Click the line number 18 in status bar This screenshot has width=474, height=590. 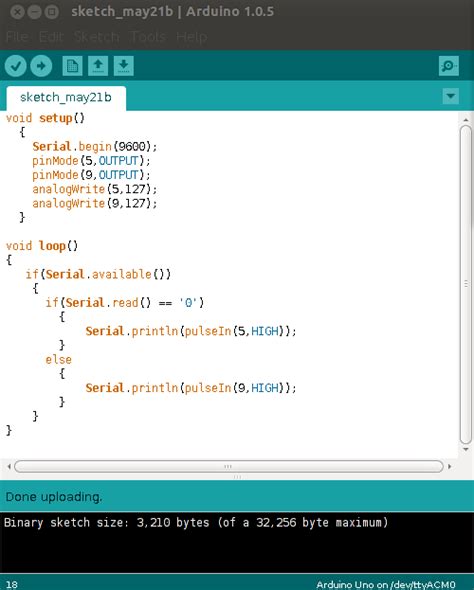point(12,584)
